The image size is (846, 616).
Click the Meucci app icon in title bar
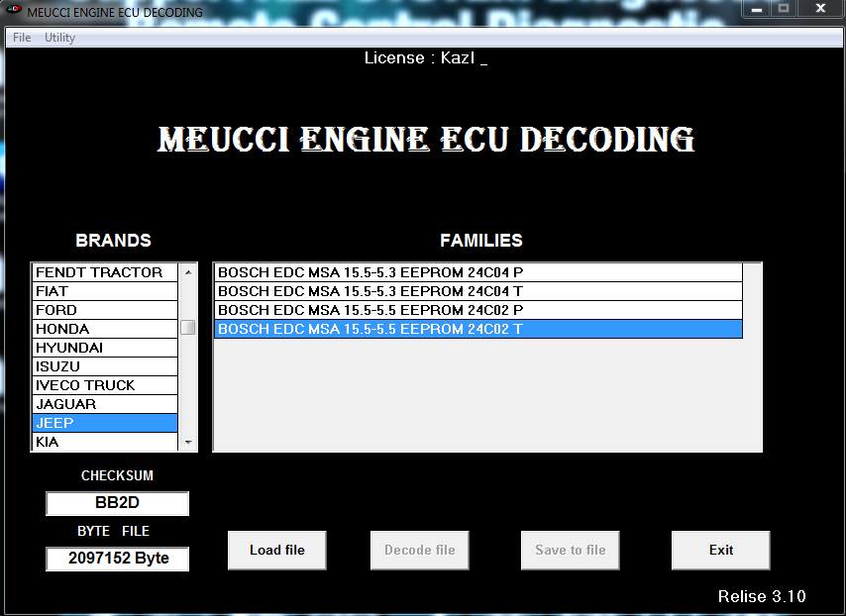coord(14,10)
